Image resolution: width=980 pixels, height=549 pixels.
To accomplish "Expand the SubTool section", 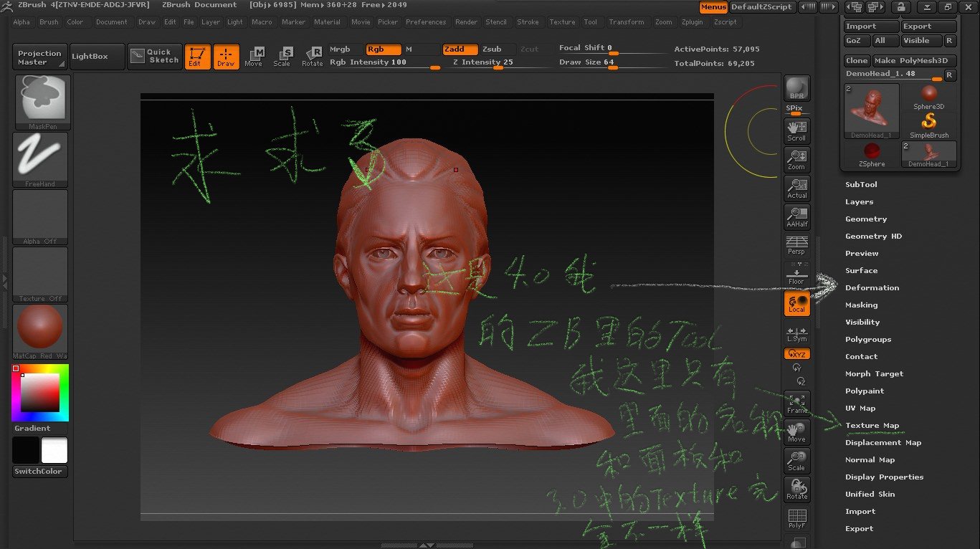I will point(861,184).
